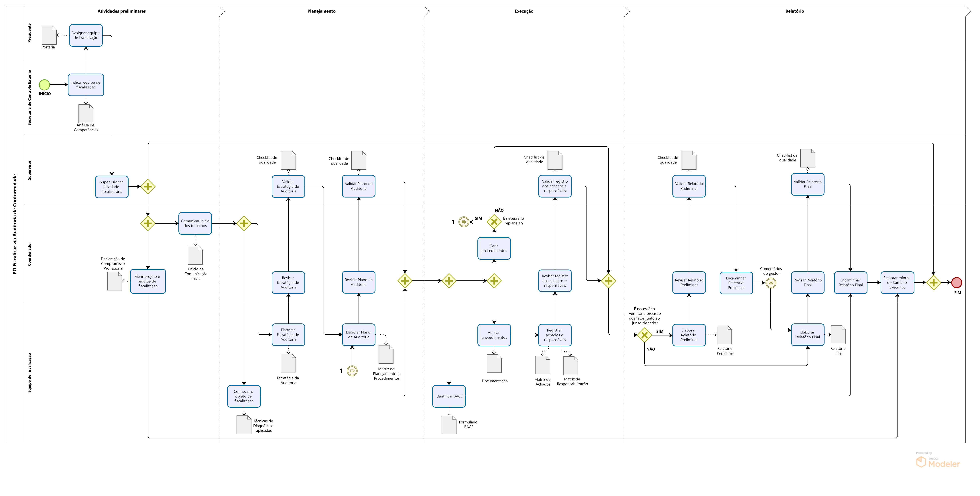The height and width of the screenshot is (496, 980).
Task: Click the Designar equipe de fiscalização task
Action: (x=86, y=35)
